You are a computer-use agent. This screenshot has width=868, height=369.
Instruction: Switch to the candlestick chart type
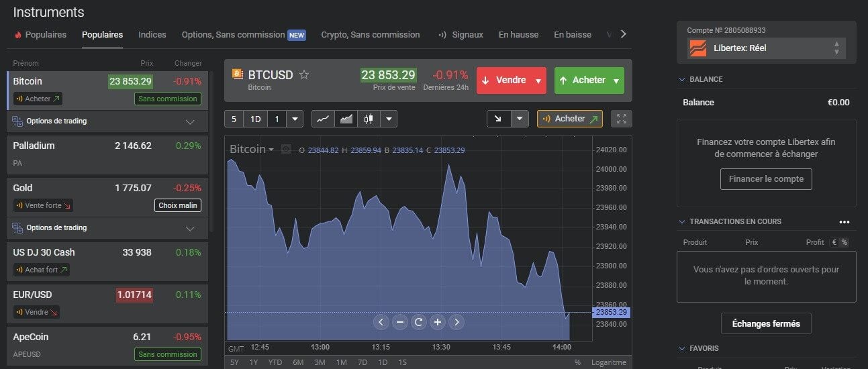[x=368, y=119]
